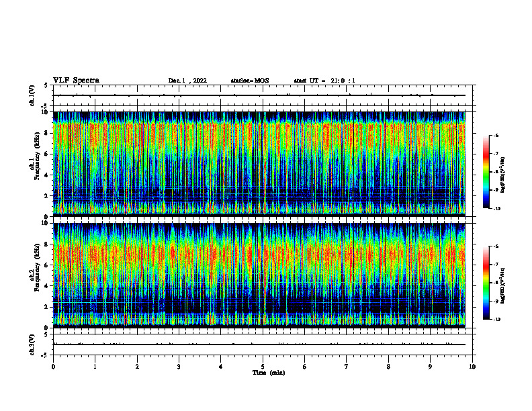
Task: Click the ch.3 voltage waveform trace
Action: click(x=259, y=345)
